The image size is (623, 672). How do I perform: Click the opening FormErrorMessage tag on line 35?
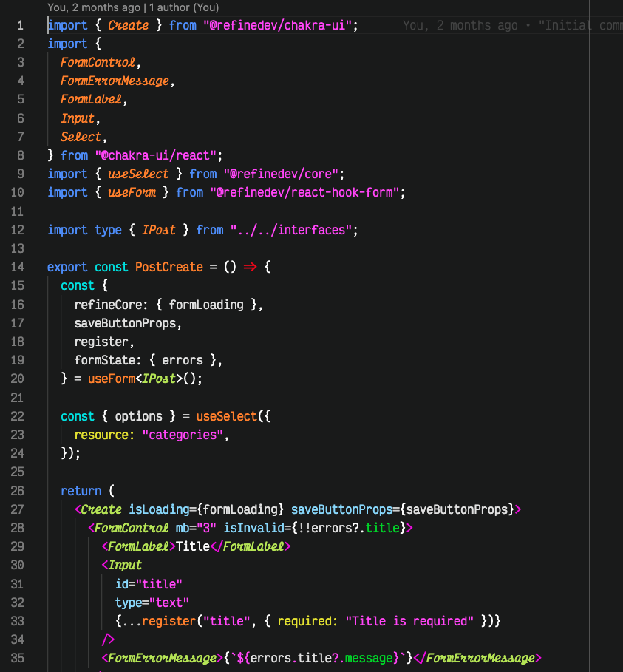[x=163, y=658]
